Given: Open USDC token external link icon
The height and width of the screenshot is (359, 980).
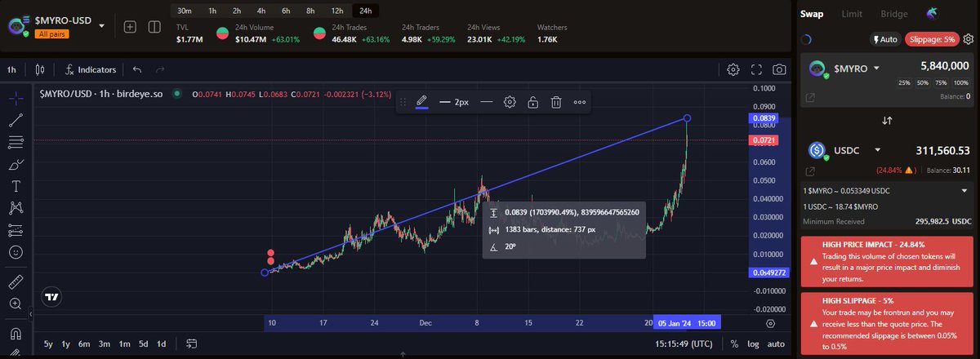Looking at the screenshot, I should coord(810,171).
